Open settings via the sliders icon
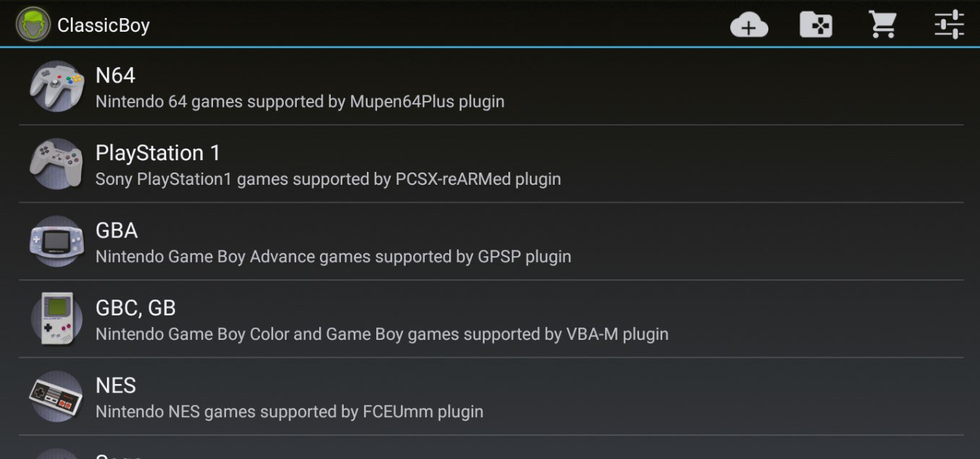Screen dimensions: 980x459 pos(949,25)
